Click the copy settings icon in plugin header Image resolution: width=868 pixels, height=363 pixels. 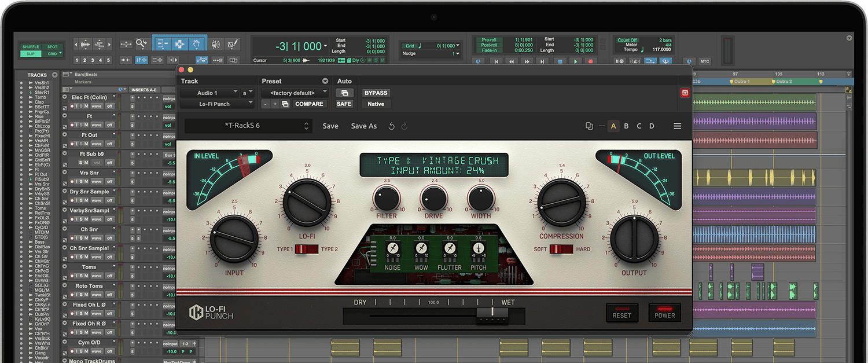click(x=589, y=126)
